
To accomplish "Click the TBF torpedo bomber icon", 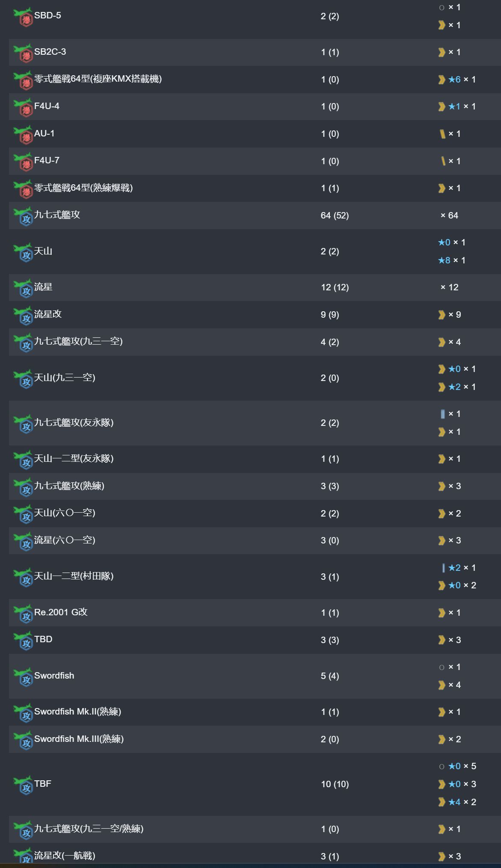I will coord(23,785).
